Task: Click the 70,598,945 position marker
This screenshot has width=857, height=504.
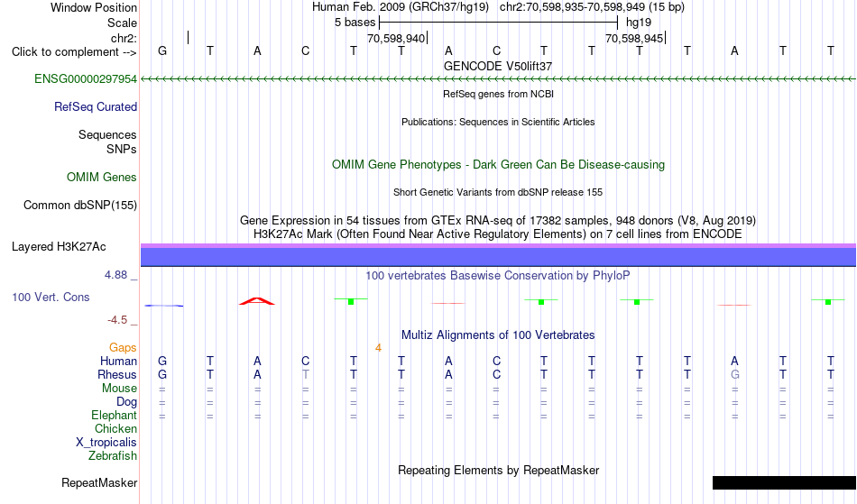Action: pos(635,38)
